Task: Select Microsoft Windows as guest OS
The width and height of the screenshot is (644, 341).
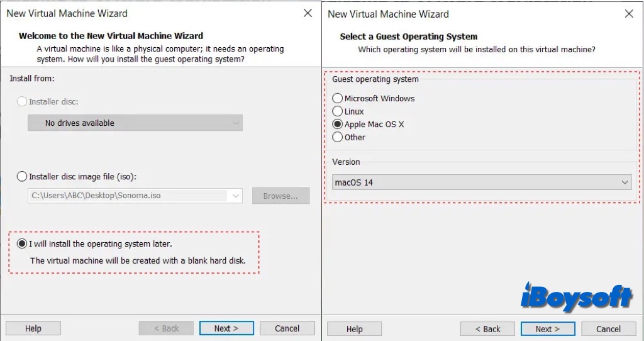Action: pos(338,98)
